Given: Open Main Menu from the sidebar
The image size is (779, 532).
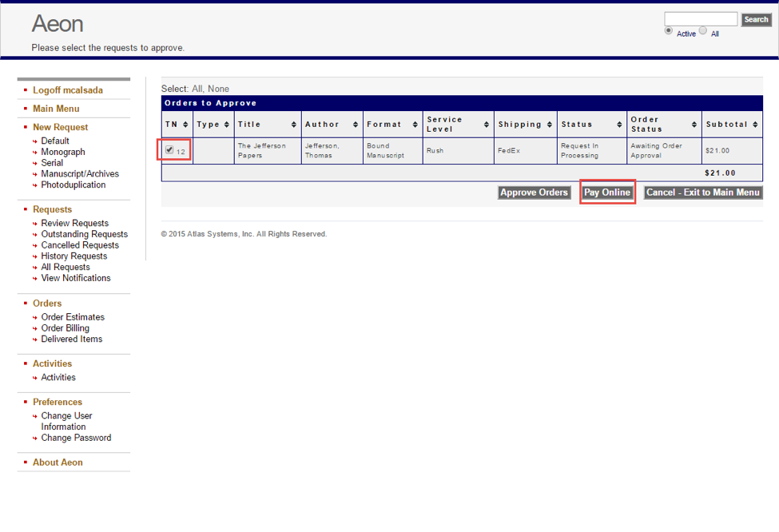Looking at the screenshot, I should tap(56, 108).
